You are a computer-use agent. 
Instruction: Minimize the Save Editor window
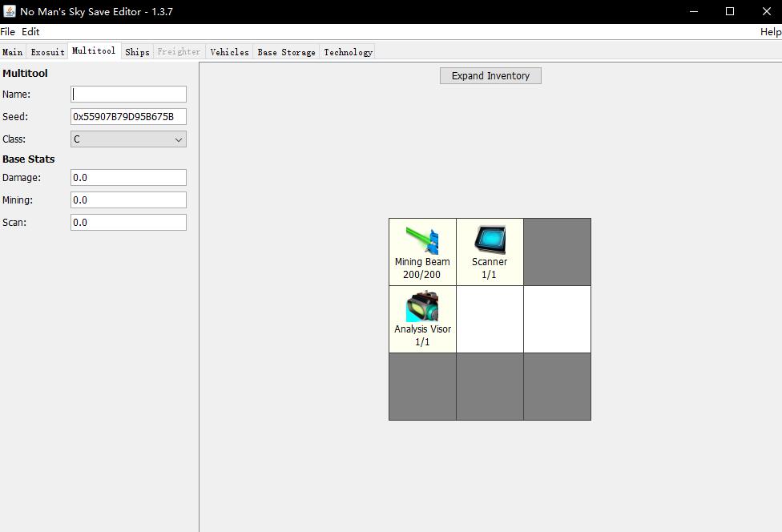pos(694,11)
